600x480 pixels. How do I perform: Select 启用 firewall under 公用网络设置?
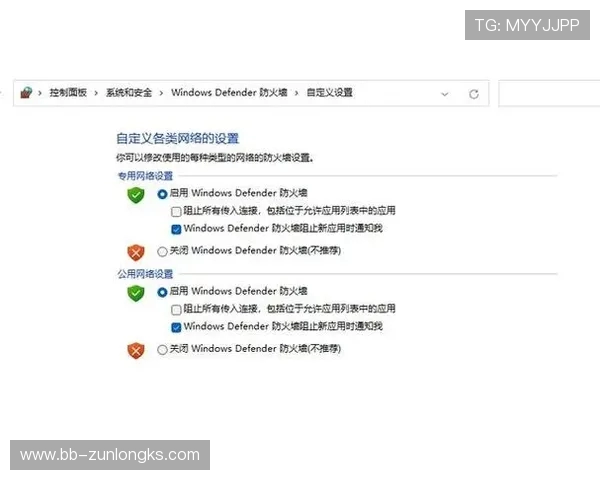[162, 292]
